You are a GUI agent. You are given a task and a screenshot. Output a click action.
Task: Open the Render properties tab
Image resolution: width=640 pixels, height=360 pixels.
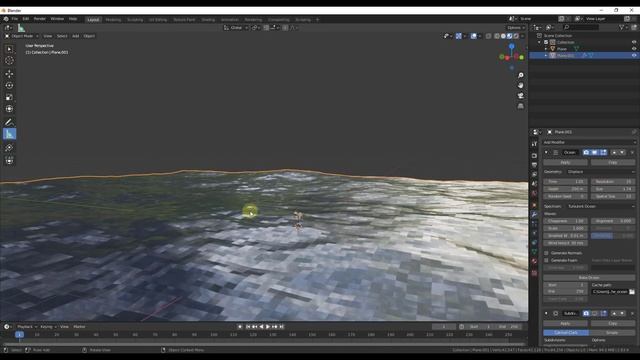[x=534, y=156]
